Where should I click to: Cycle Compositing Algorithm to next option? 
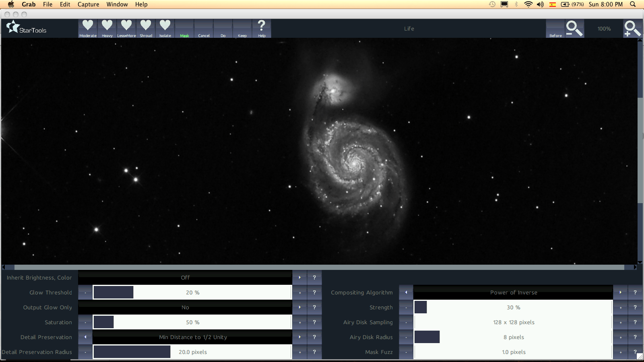click(x=620, y=292)
